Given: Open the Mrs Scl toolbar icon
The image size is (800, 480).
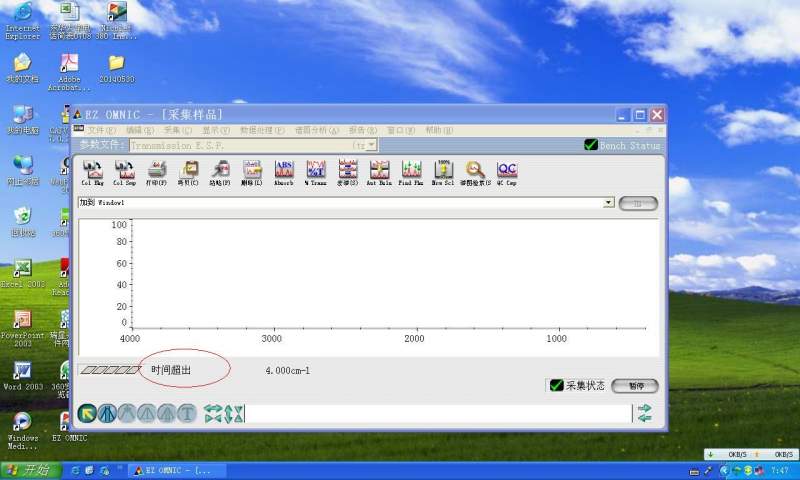Looking at the screenshot, I should coord(443,173).
